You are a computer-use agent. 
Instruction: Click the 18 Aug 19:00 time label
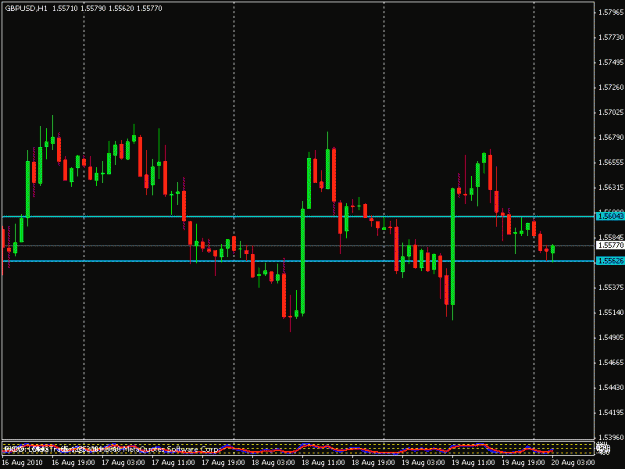pyautogui.click(x=373, y=463)
